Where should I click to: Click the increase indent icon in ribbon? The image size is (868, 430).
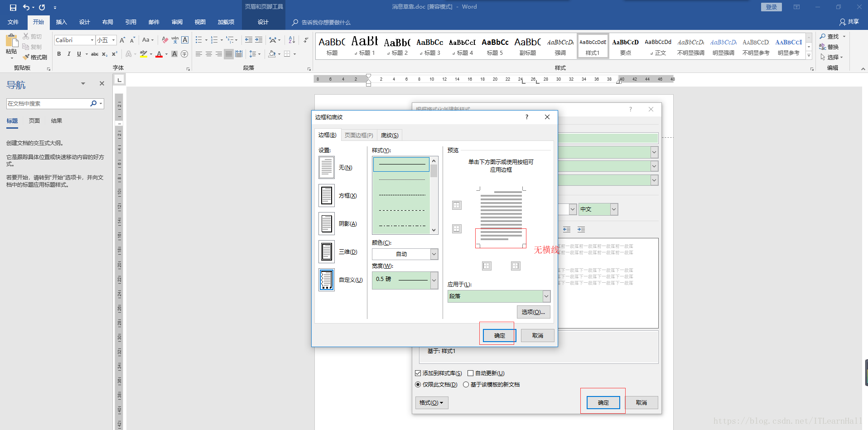(x=259, y=40)
